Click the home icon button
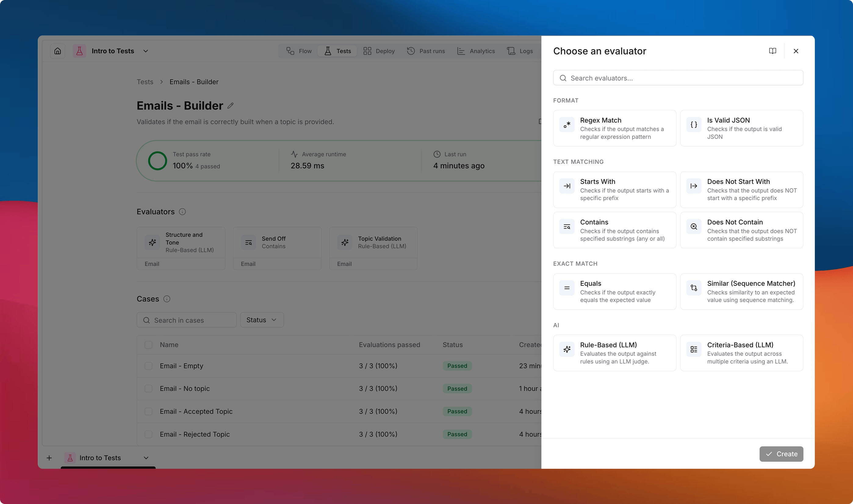Image resolution: width=853 pixels, height=504 pixels. coord(58,51)
